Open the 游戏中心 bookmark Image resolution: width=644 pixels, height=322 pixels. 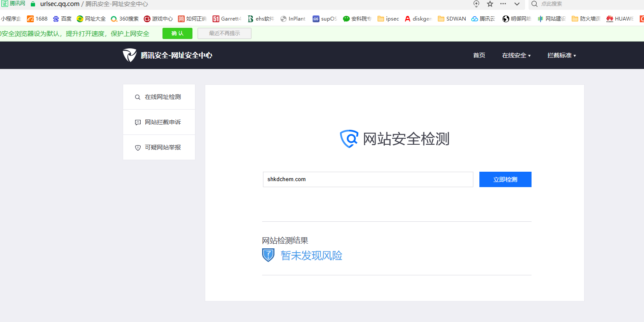158,19
